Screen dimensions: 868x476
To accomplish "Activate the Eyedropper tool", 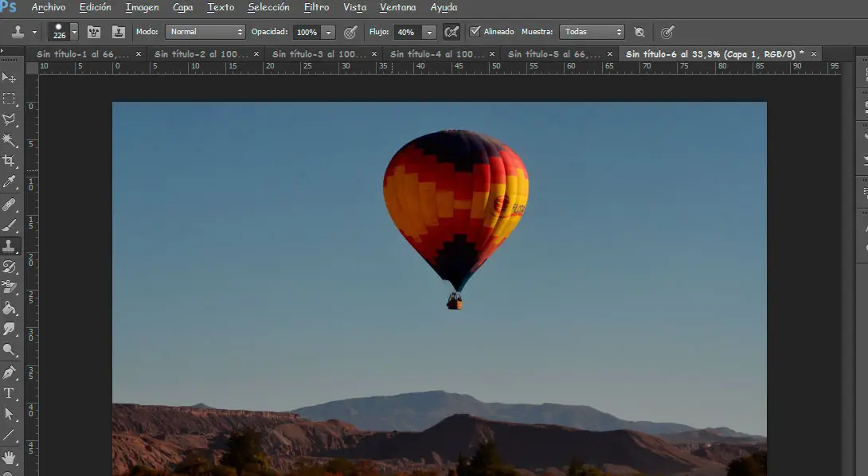I will click(10, 182).
